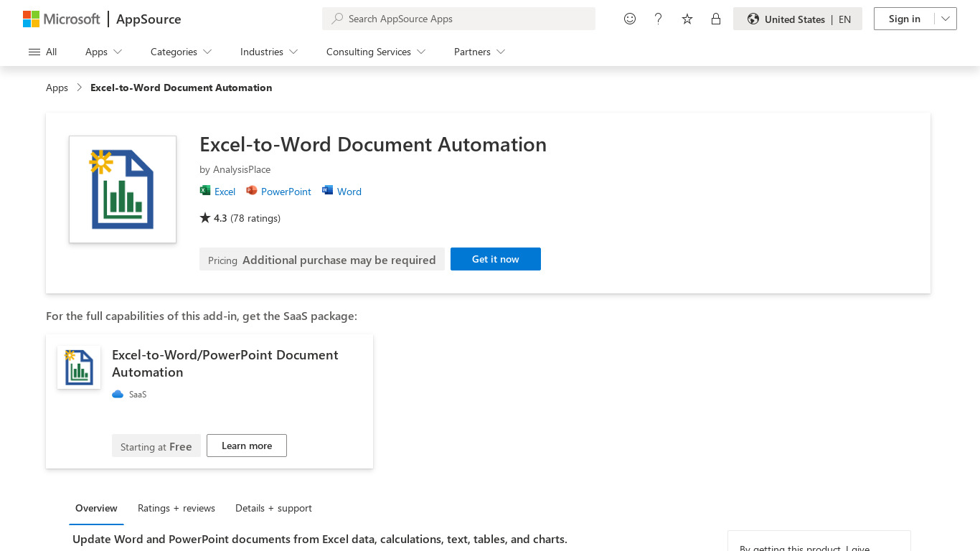
Task: Expand the Partners menu
Action: 480,52
